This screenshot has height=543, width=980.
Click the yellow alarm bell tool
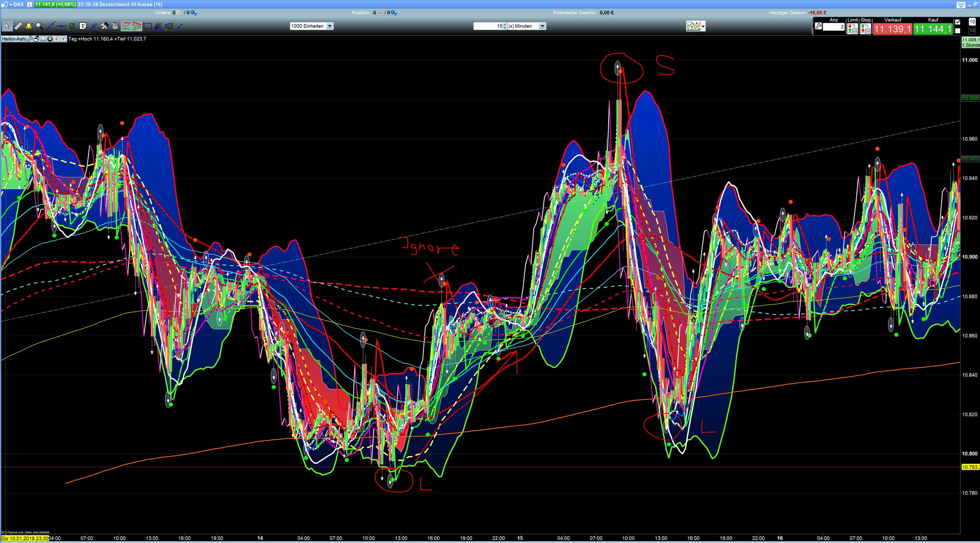[x=28, y=26]
